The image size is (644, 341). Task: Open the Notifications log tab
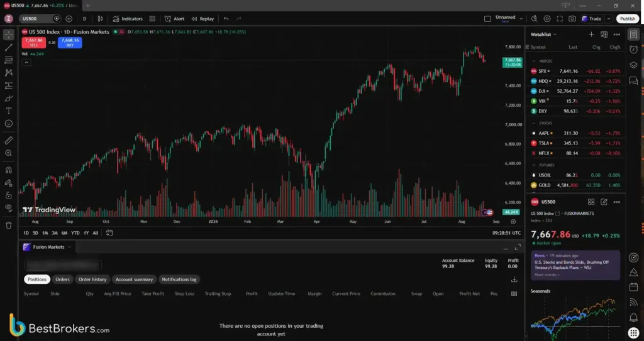(x=179, y=279)
